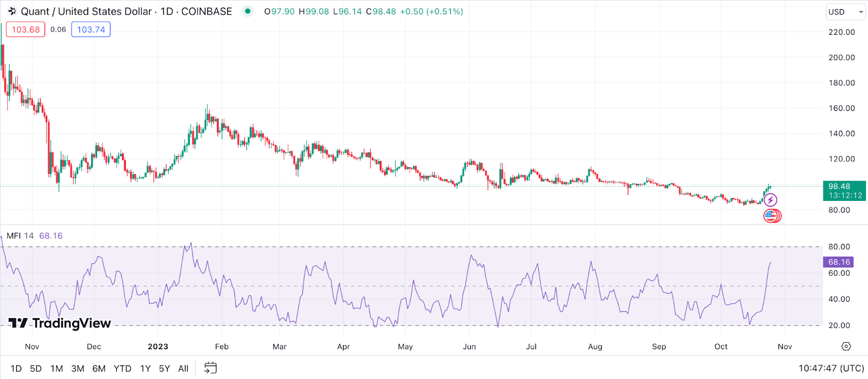The width and height of the screenshot is (868, 379).
Task: Select the 5D time range
Action: click(x=36, y=369)
